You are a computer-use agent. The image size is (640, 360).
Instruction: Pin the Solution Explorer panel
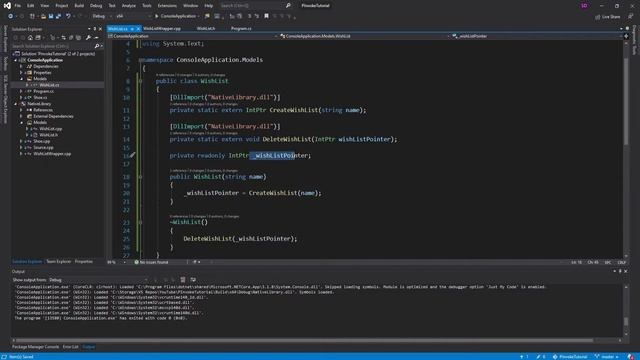tap(95, 29)
